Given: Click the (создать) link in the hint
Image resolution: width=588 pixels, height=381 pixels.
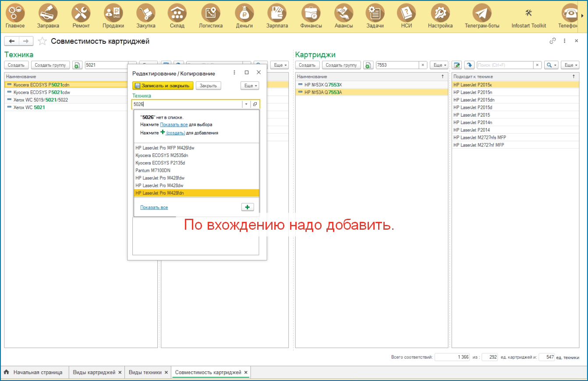Looking at the screenshot, I should click(176, 133).
